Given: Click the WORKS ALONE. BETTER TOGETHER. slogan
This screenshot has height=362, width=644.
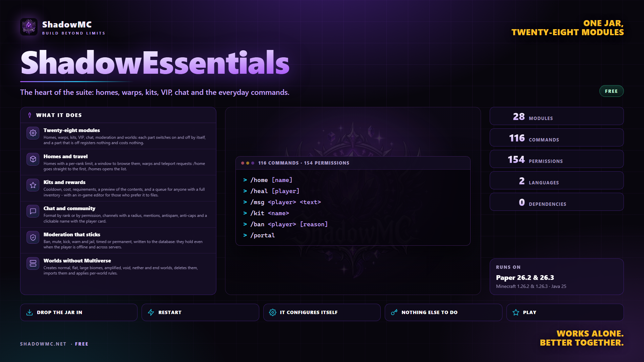Looking at the screenshot, I should pyautogui.click(x=582, y=338).
